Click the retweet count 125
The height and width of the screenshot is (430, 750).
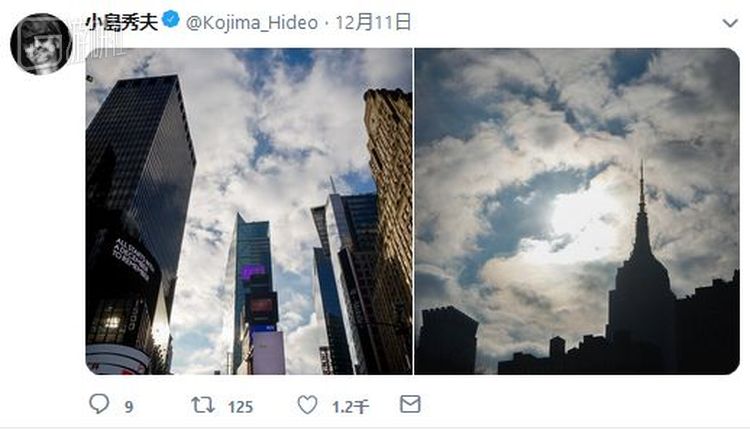[x=240, y=407]
